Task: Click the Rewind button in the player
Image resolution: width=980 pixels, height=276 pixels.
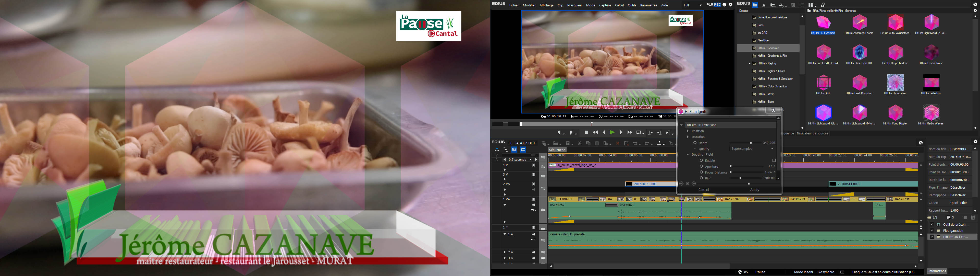Action: 595,132
